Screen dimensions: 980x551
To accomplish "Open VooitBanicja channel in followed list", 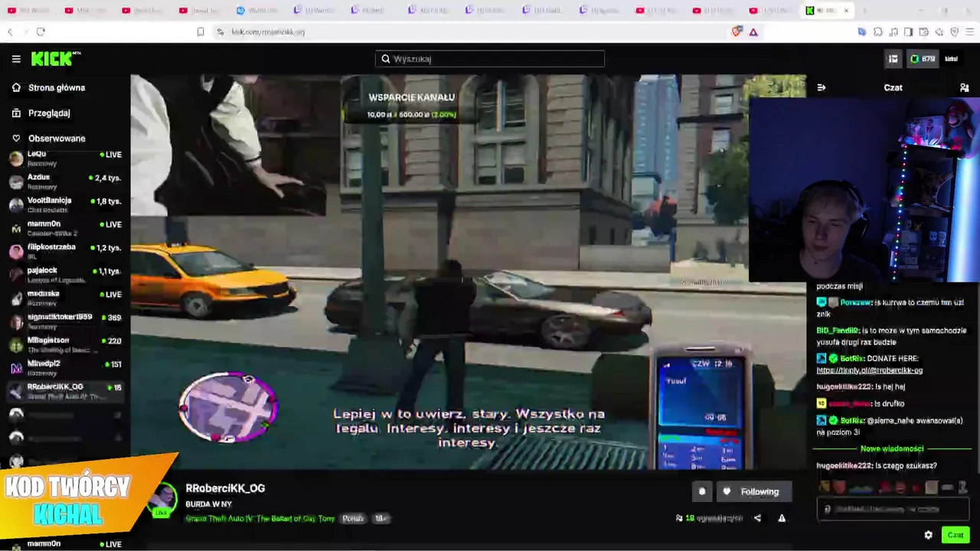I will pos(65,205).
